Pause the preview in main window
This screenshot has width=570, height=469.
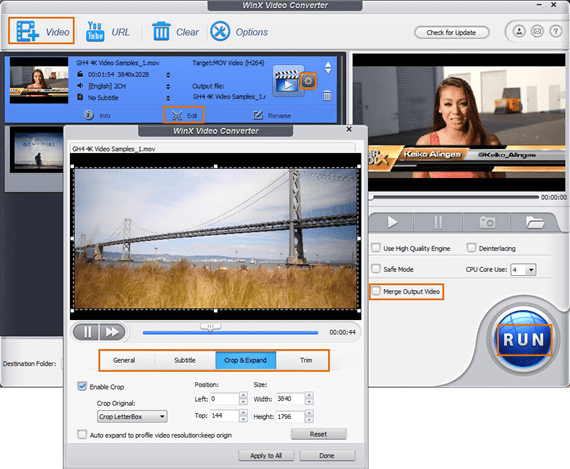coord(438,222)
